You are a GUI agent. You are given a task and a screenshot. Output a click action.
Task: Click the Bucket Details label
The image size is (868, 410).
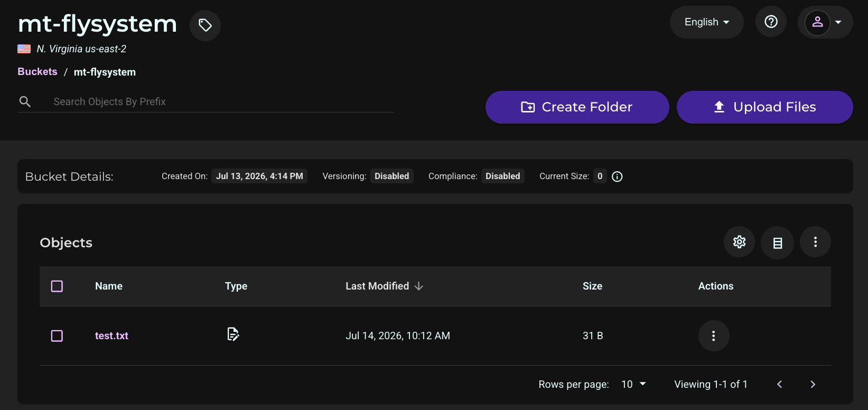(69, 176)
